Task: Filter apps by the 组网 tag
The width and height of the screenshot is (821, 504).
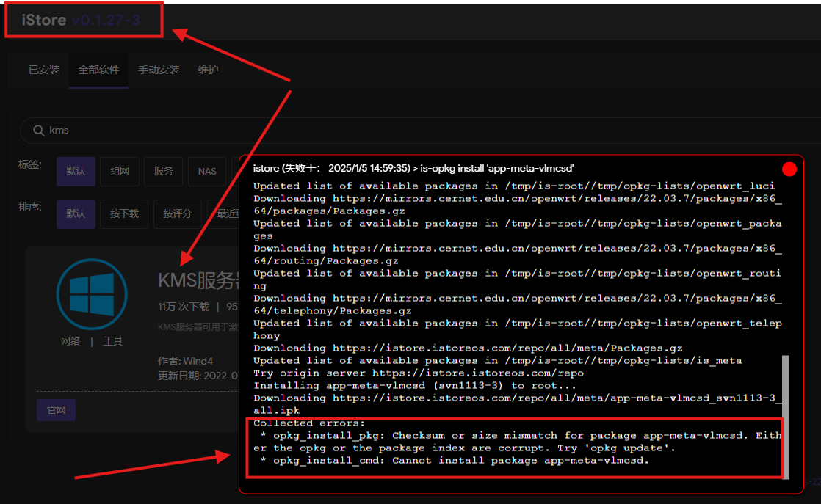Action: [120, 171]
